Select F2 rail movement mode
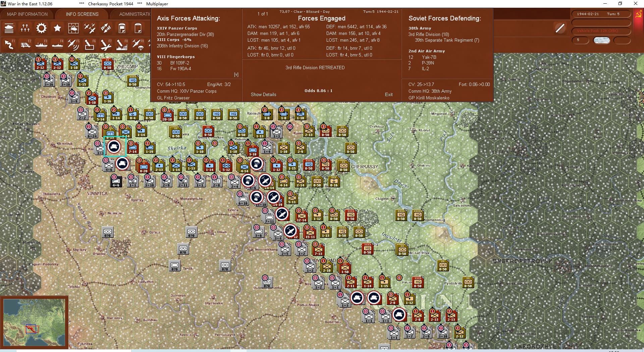This screenshot has width=644, height=352. [25, 45]
